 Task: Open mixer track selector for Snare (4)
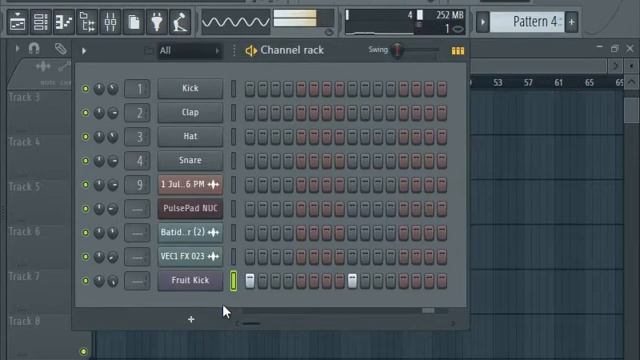137,161
